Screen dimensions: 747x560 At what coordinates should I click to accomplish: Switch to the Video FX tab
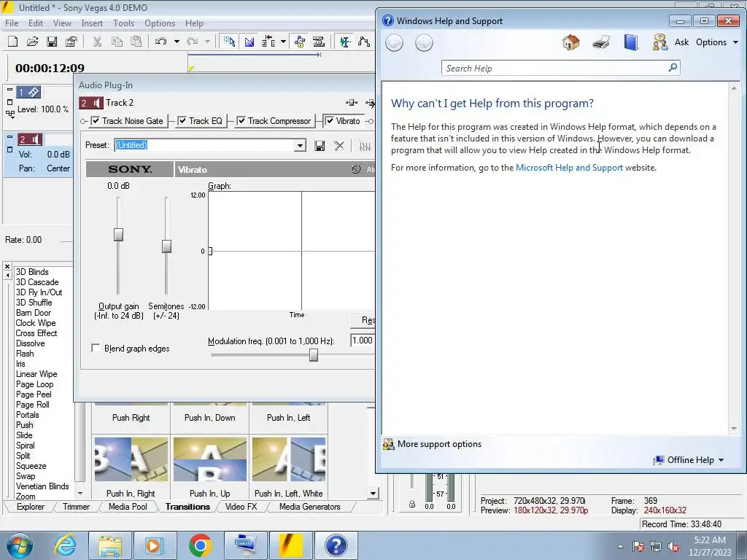tap(241, 507)
